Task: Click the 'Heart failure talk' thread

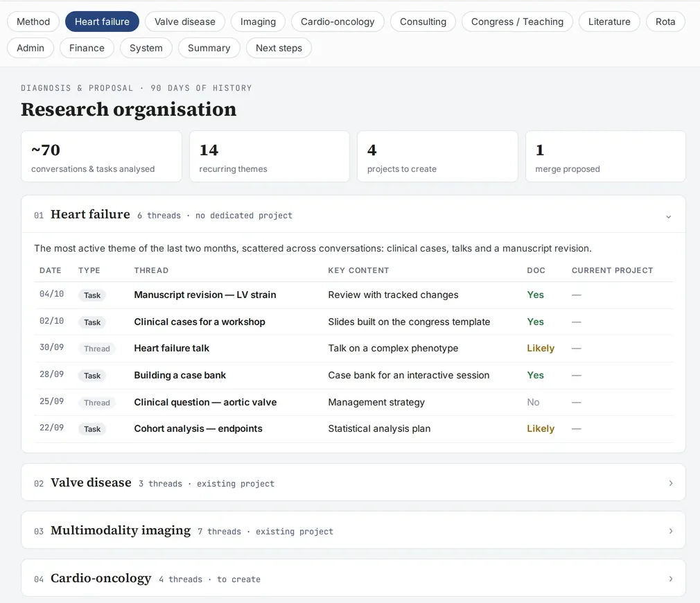Action: 171,348
